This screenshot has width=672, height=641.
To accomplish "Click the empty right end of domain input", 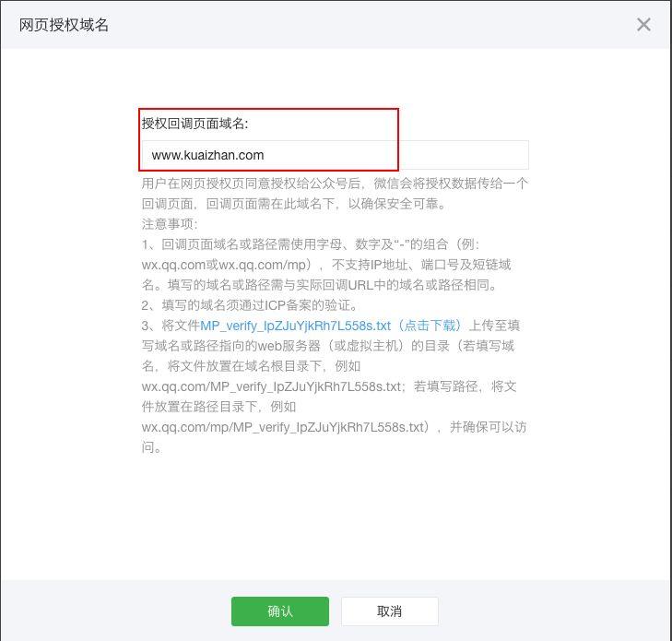I will click(479, 155).
